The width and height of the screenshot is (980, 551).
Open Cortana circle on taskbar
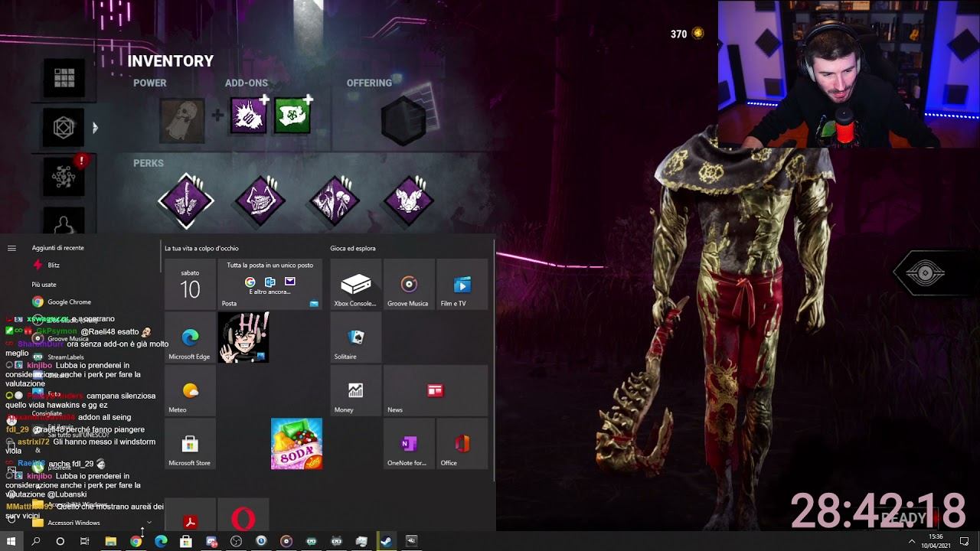60,541
